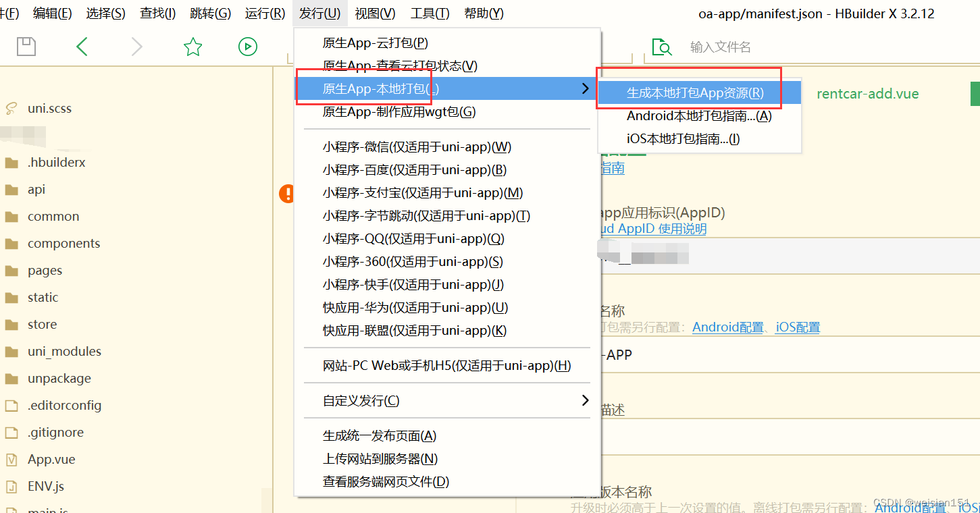
Task: Click the green run play icon
Action: (248, 47)
